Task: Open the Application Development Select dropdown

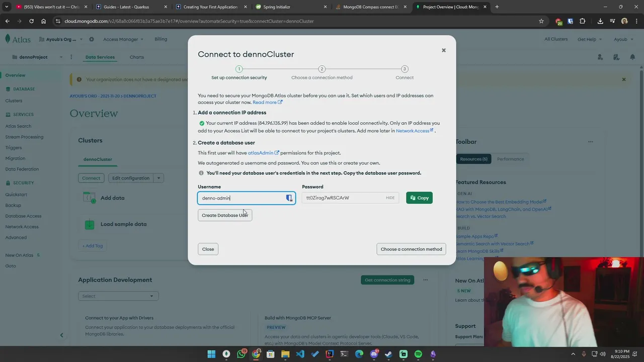Action: 118,296
